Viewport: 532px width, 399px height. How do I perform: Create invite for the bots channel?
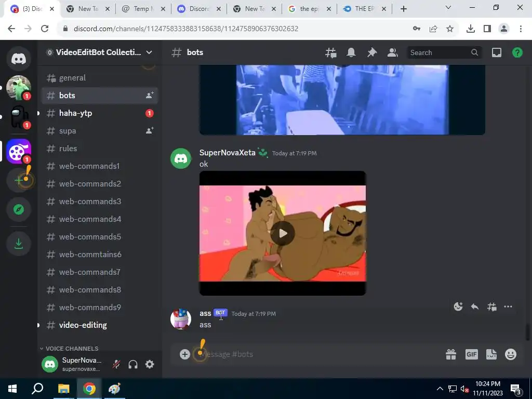pos(150,96)
